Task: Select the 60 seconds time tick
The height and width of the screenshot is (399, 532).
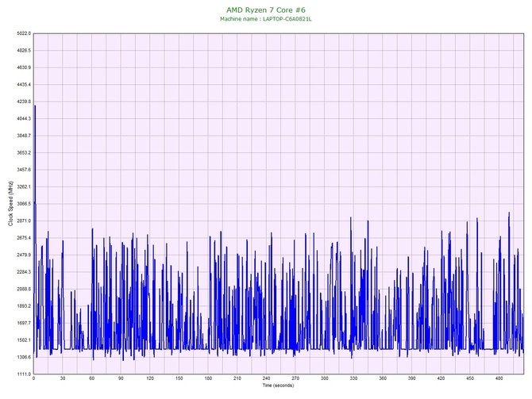Action: (91, 378)
